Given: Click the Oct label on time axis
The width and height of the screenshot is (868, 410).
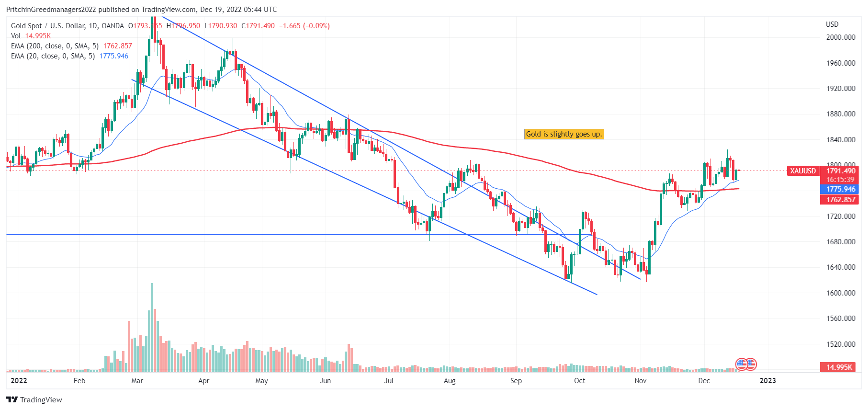Looking at the screenshot, I should [580, 381].
